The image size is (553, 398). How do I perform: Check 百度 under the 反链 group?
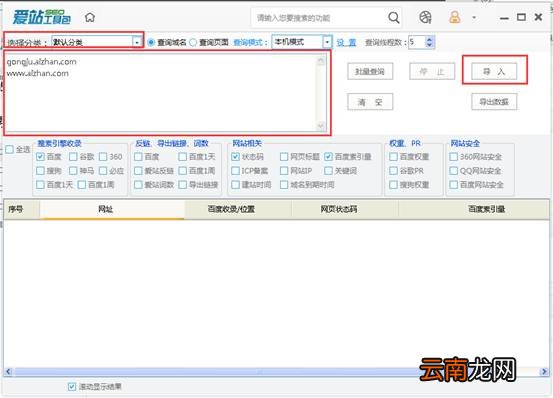[138, 157]
